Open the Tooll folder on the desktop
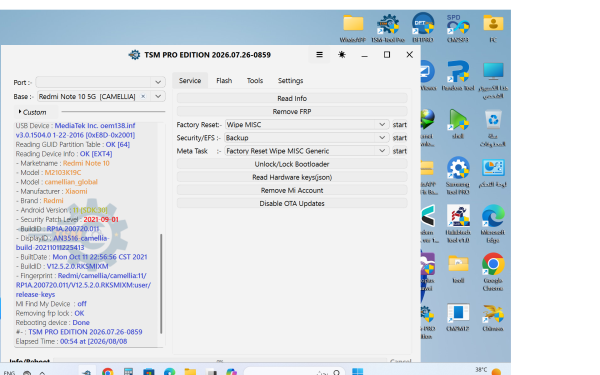This screenshot has width=600, height=375. click(x=458, y=269)
